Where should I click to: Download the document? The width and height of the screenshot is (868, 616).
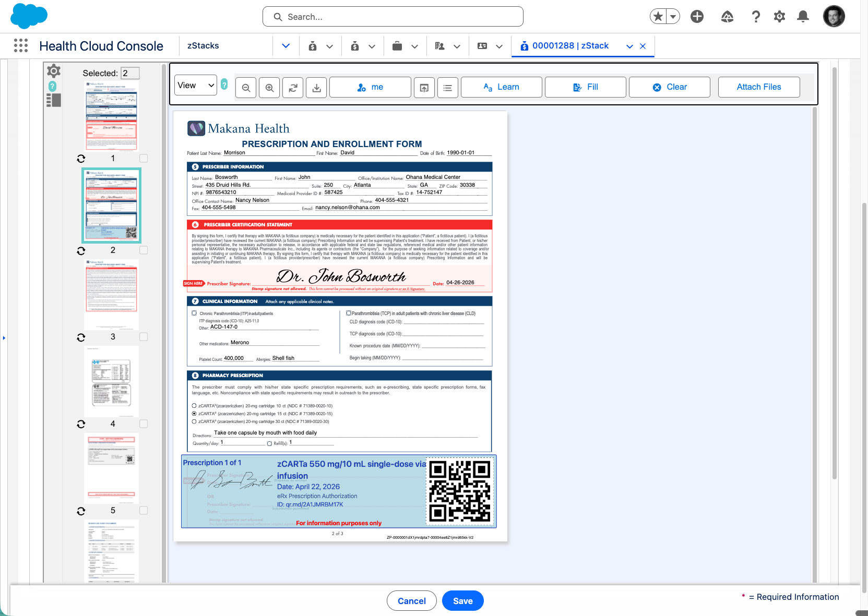coord(316,88)
